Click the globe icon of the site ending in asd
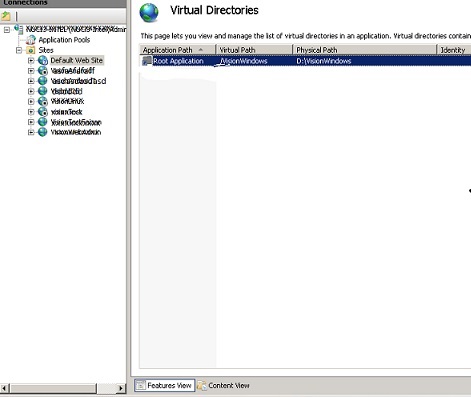Image resolution: width=471 pixels, height=397 pixels. click(x=43, y=81)
